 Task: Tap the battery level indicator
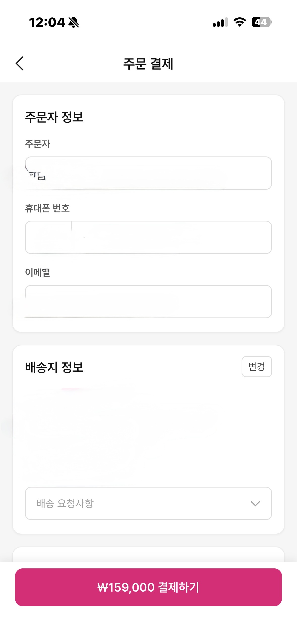coord(261,22)
